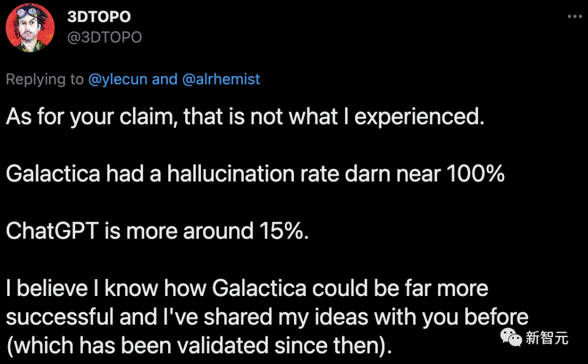
Task: Click the bold 3DTOPO display name
Action: click(x=99, y=17)
